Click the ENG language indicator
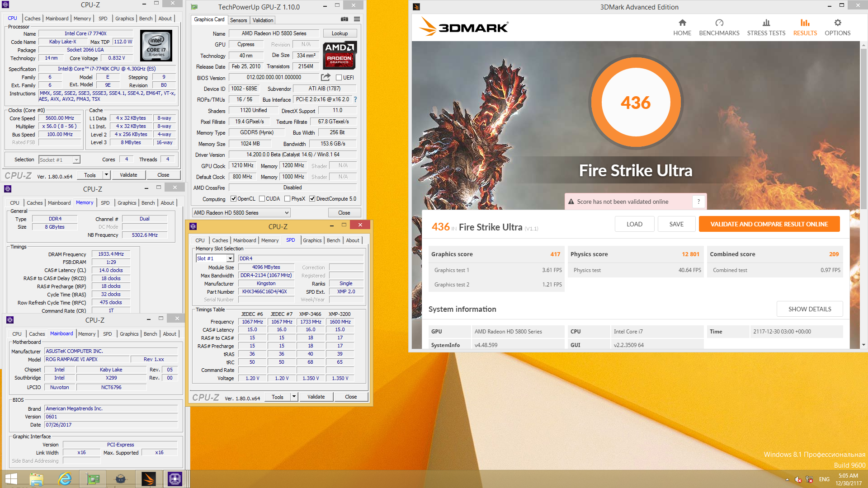Image resolution: width=868 pixels, height=488 pixels. click(824, 479)
